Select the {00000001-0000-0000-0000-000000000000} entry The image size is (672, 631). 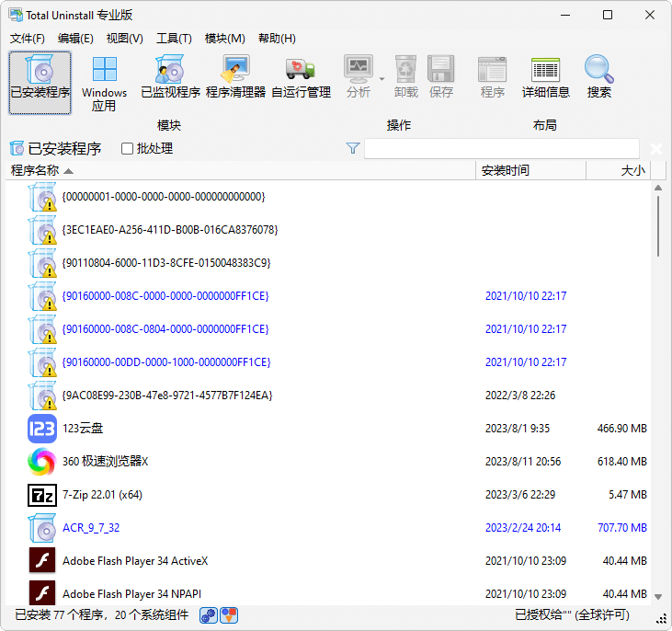point(328,197)
